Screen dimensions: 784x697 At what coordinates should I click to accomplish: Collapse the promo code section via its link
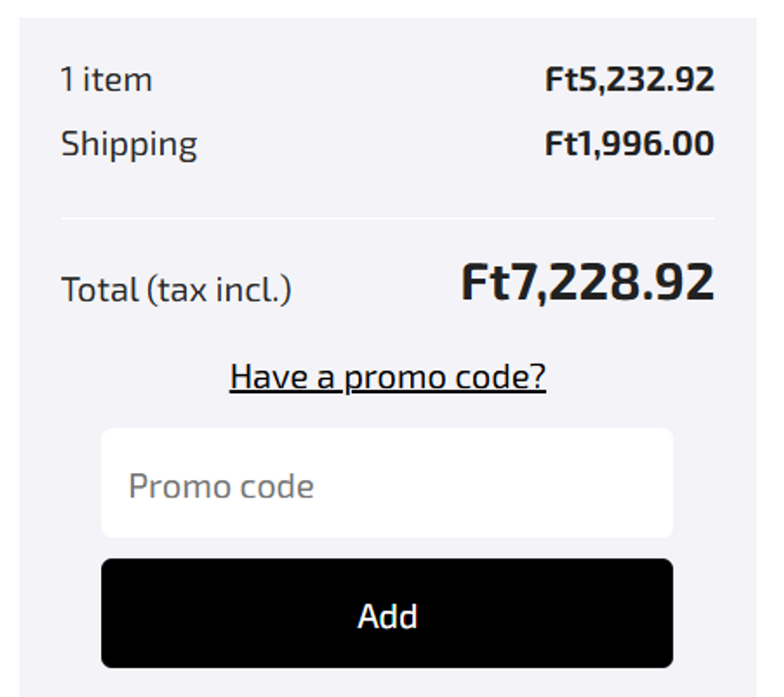click(x=388, y=376)
